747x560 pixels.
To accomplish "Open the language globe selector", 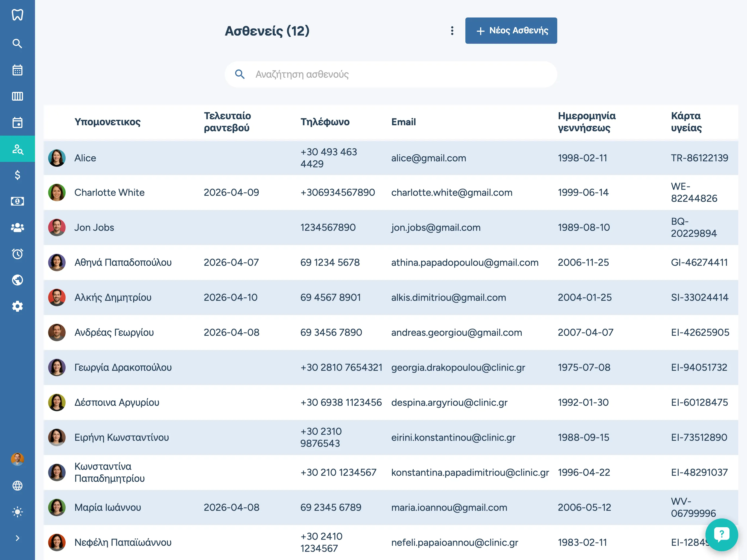I will (17, 485).
